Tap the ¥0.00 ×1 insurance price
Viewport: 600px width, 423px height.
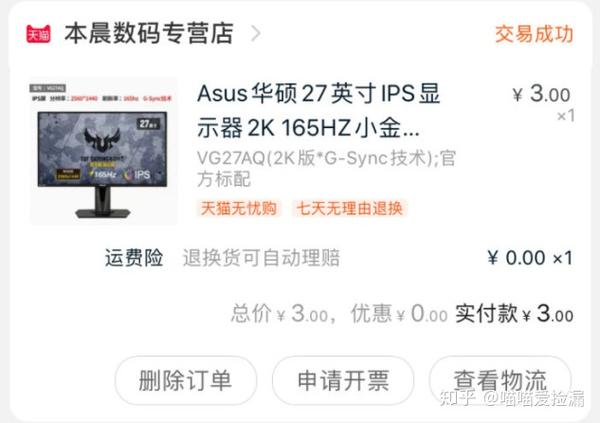point(530,258)
